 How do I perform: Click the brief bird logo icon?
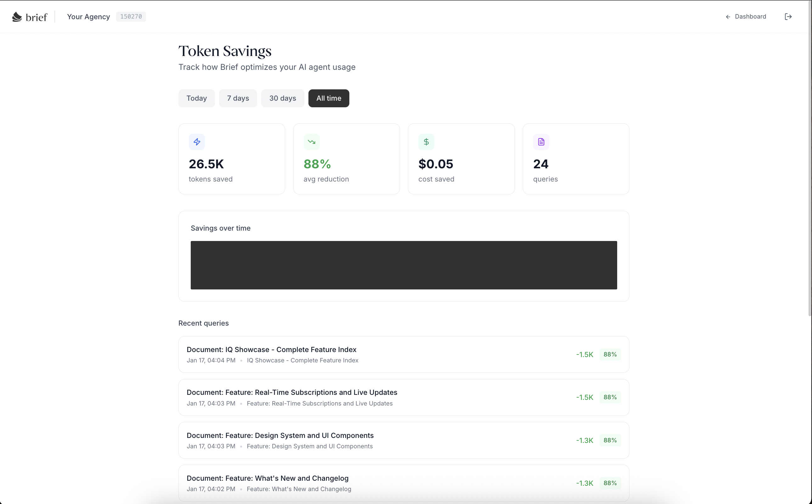pos(17,17)
